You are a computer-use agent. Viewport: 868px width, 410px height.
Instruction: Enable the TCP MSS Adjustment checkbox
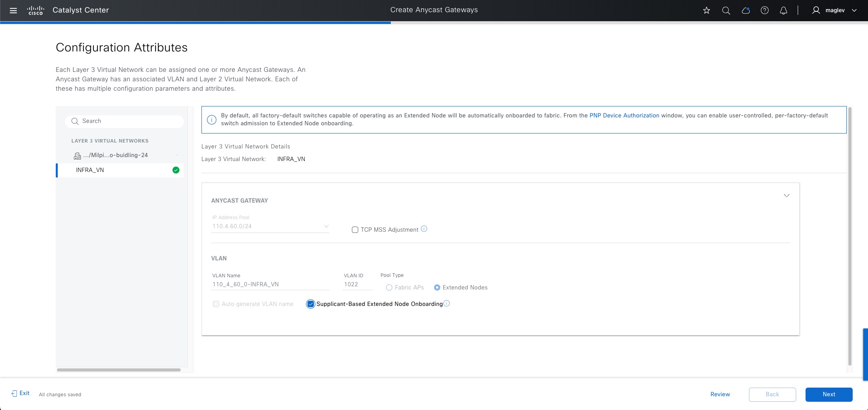click(355, 230)
